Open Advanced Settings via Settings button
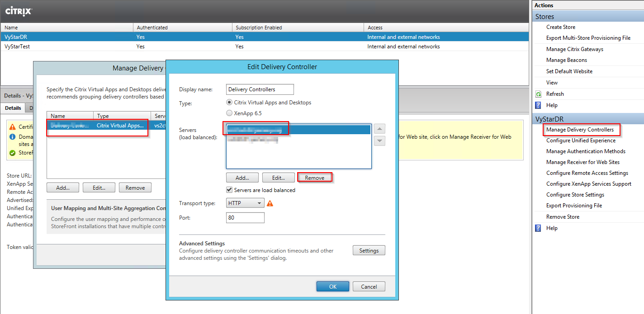The width and height of the screenshot is (644, 314). click(x=369, y=250)
